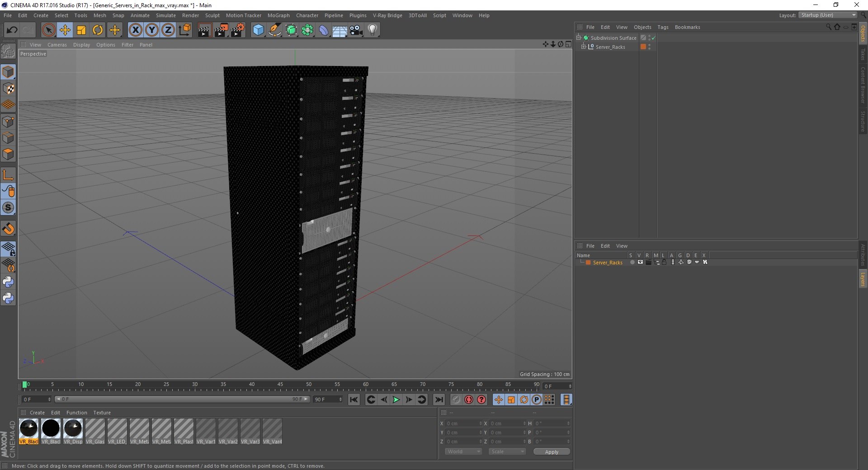Toggle Server_Racks layer solo dot
868x470 pixels.
tap(632, 262)
